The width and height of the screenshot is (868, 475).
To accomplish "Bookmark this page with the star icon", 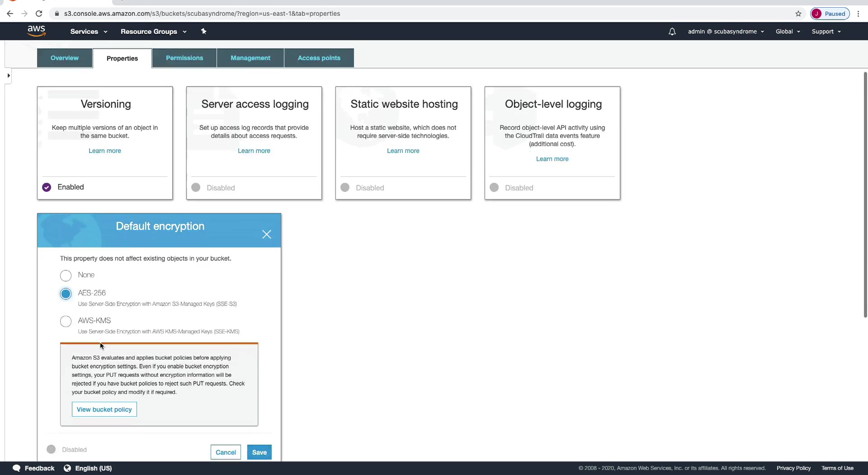I will click(798, 14).
